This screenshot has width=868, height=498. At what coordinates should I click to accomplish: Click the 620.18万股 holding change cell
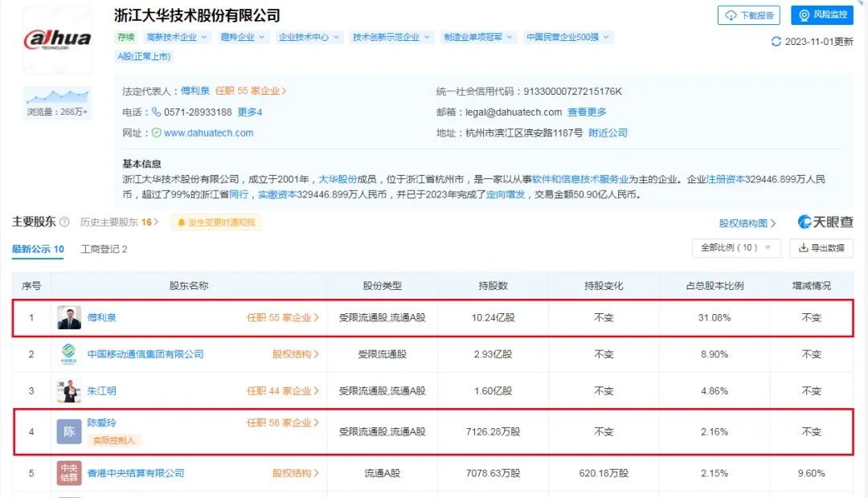[x=604, y=473]
